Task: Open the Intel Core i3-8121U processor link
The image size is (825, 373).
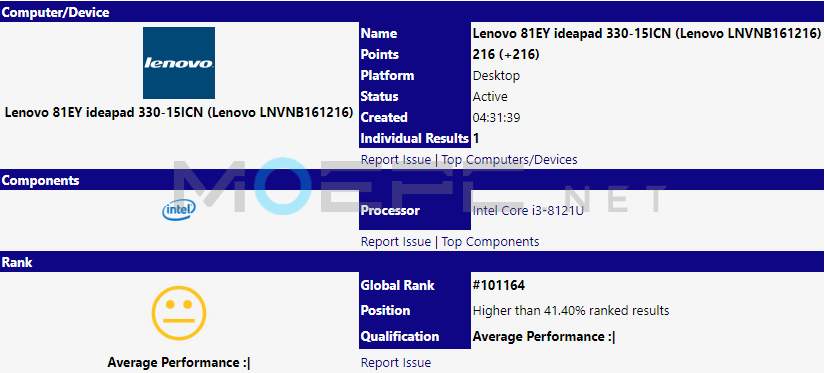Action: tap(528, 211)
